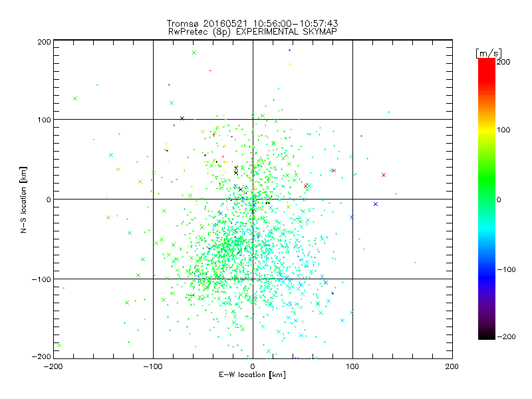Click the black X marker near N-S 100 km

[x=182, y=118]
